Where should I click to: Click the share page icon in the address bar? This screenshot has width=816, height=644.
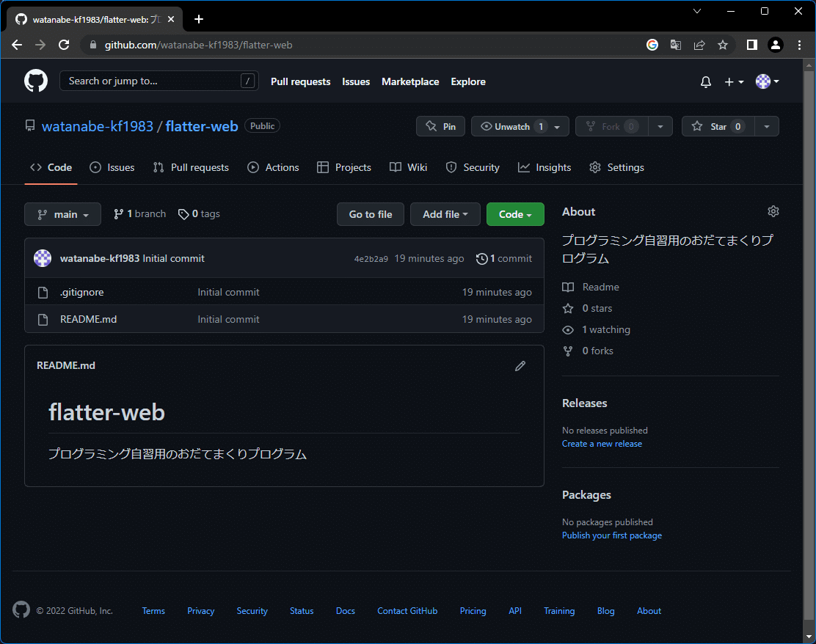pyautogui.click(x=699, y=45)
